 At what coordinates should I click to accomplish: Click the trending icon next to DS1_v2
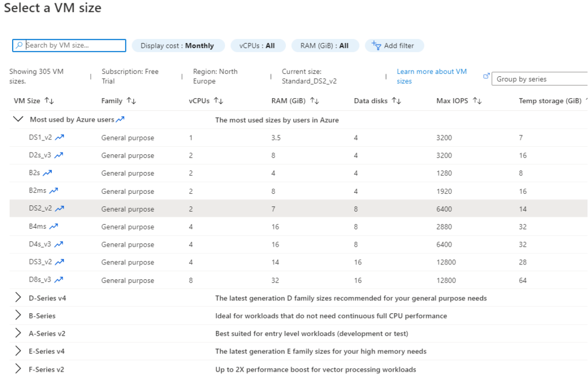click(x=60, y=138)
